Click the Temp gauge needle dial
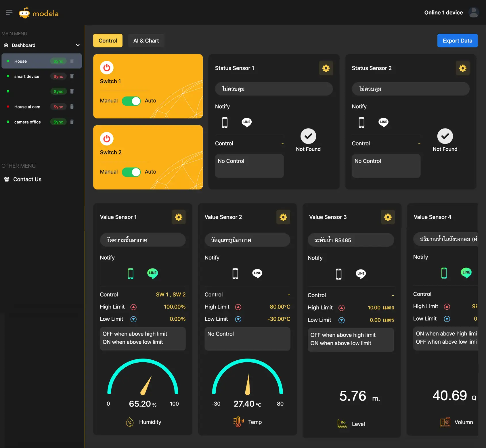The width and height of the screenshot is (486, 448). click(248, 377)
